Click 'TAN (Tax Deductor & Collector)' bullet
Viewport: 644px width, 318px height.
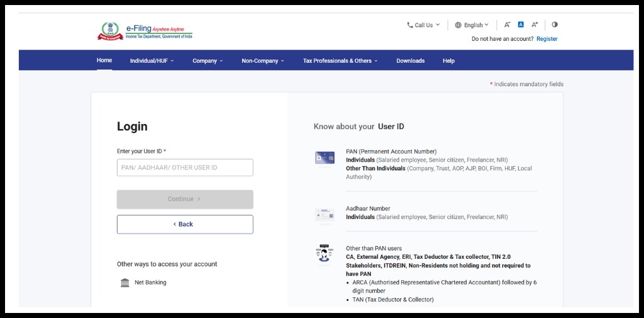coord(393,300)
